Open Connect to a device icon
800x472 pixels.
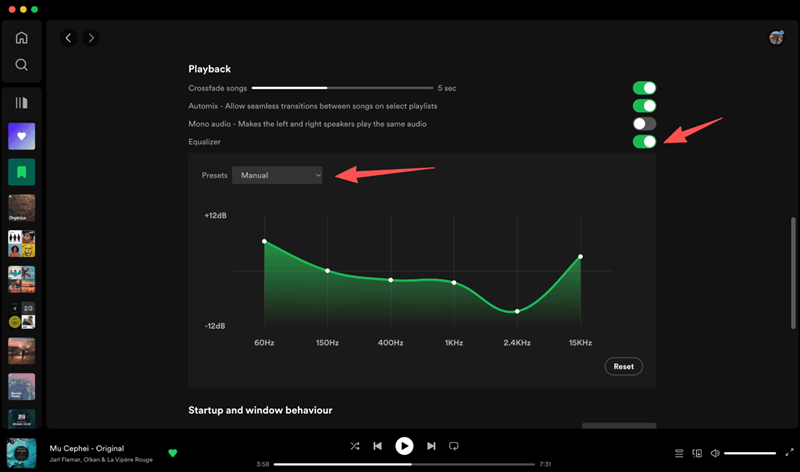click(x=697, y=453)
